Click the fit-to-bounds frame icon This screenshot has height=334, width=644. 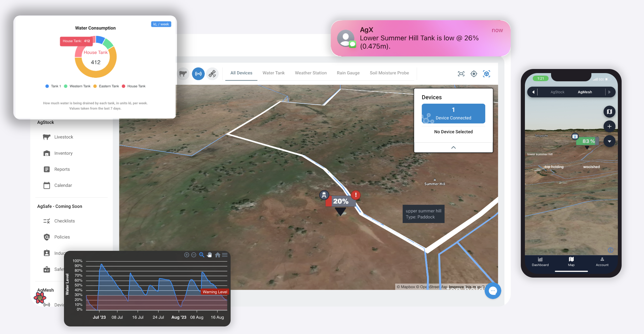click(x=461, y=74)
